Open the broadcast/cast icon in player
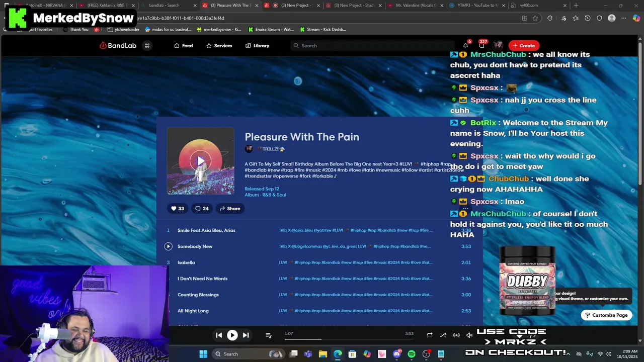Screen dimensions: 644x362 coord(456,335)
